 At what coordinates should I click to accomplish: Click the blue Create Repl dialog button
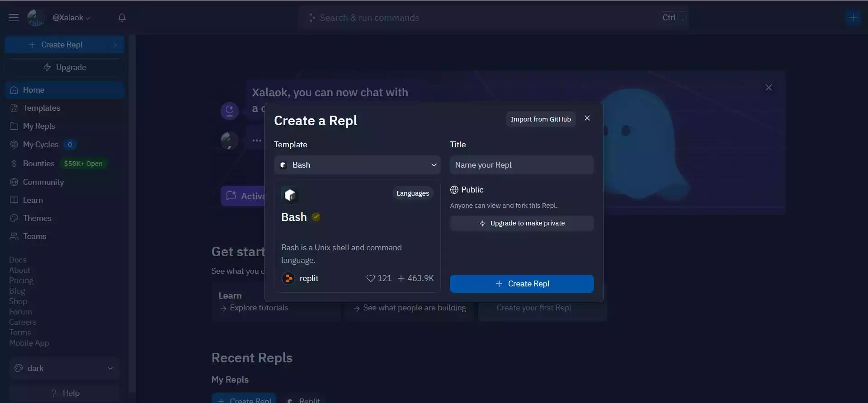pyautogui.click(x=522, y=284)
